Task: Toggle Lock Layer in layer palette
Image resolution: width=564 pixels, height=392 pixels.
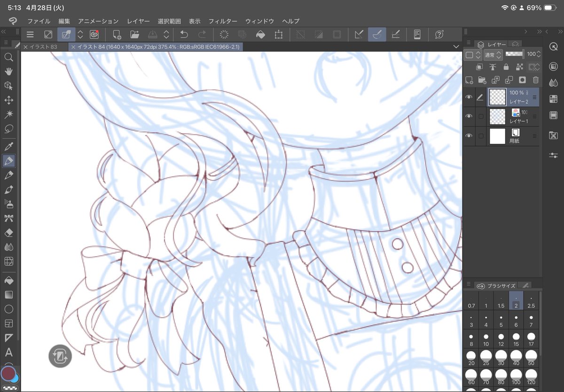Action: tap(506, 67)
